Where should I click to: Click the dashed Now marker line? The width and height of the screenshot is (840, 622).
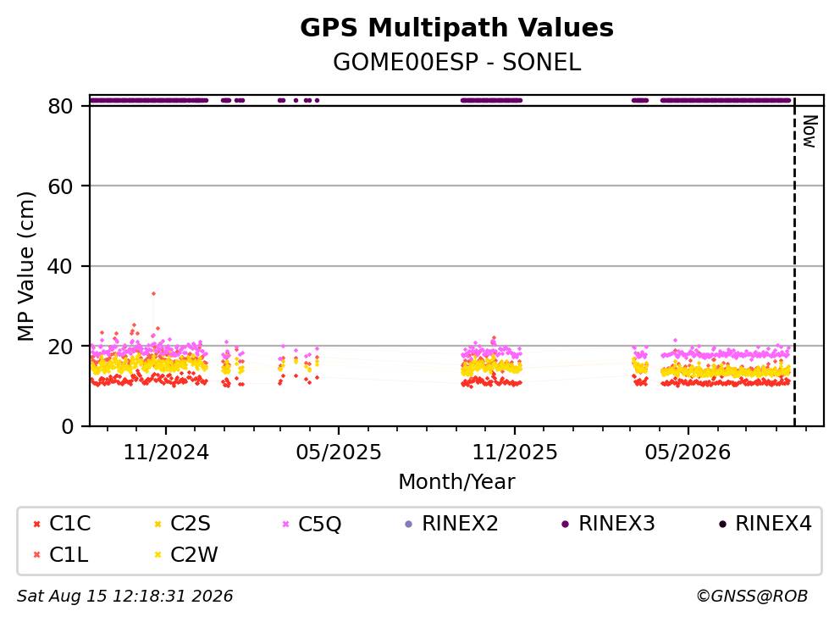tap(794, 262)
